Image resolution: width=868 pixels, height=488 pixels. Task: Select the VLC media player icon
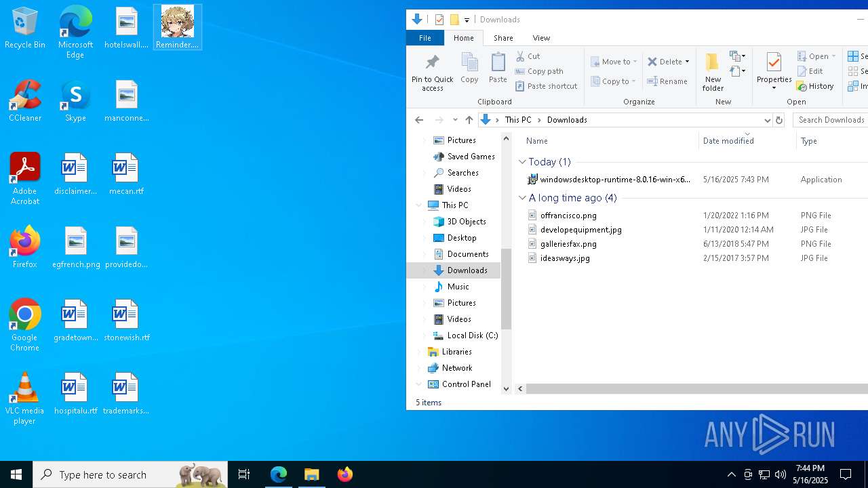25,399
